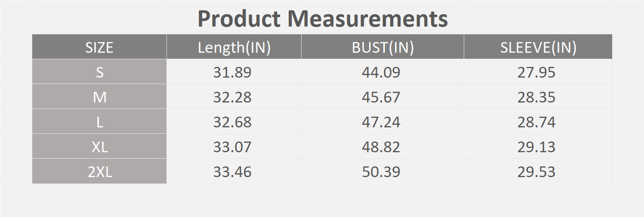The image size is (644, 217).
Task: Click the BUST(IN) column header
Action: 382,47
